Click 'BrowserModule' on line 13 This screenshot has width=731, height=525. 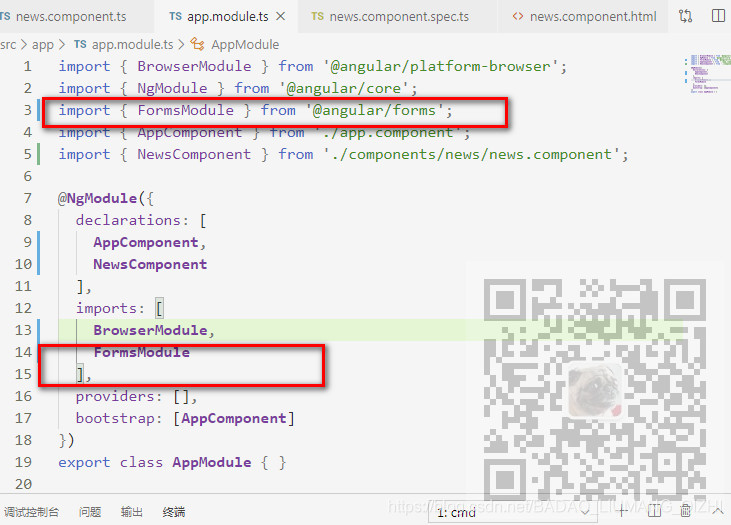point(150,330)
